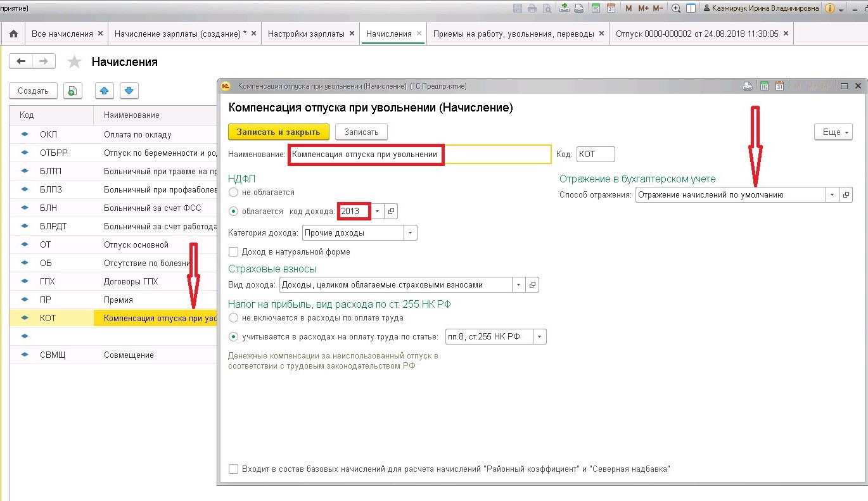868x501 pixels.
Task: Open the dropdown arrow next to info icon
Action: click(x=841, y=10)
